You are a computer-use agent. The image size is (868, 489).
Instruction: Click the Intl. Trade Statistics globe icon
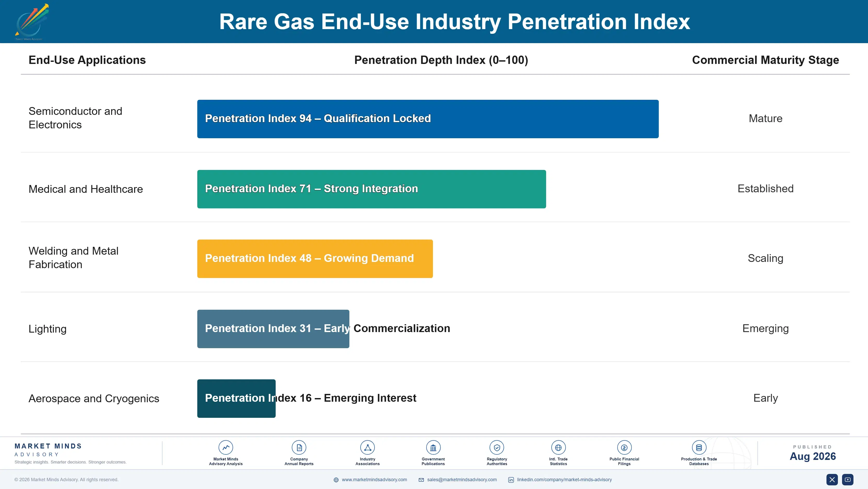(558, 447)
